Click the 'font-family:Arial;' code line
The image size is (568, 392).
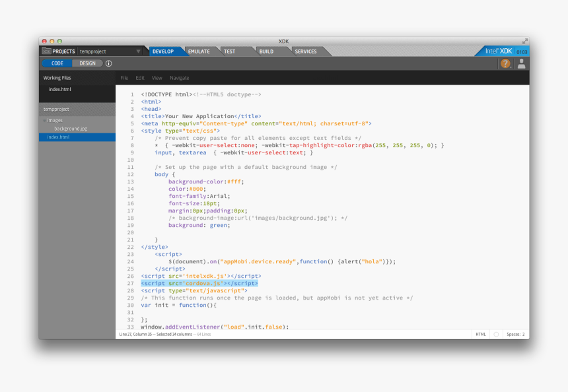199,196
